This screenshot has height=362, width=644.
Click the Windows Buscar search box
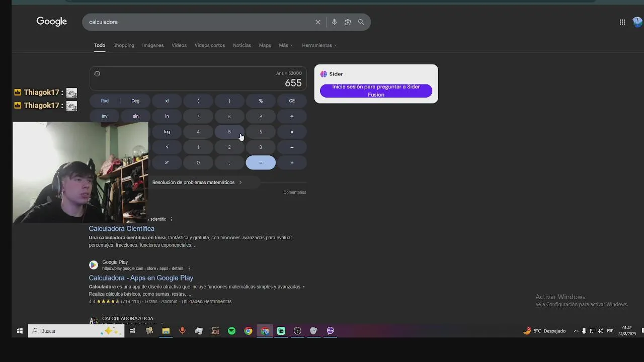tap(76, 331)
